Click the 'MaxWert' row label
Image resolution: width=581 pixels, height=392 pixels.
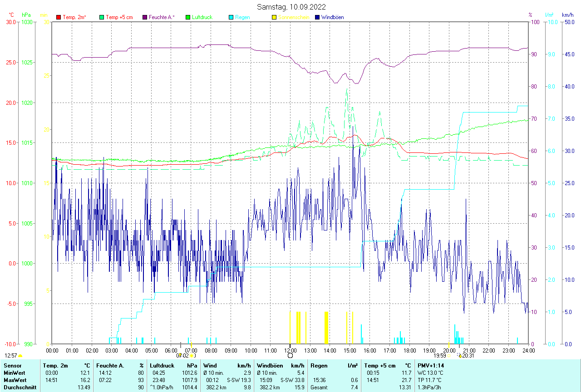(x=15, y=380)
